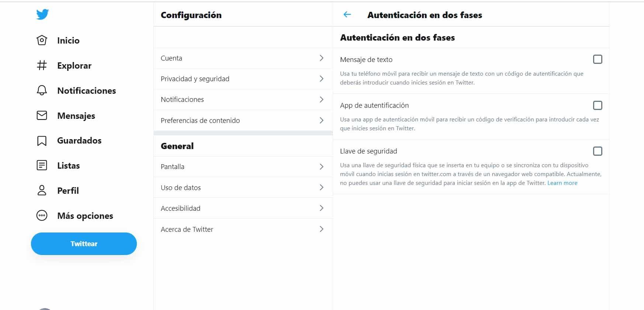Check the App de autentificación box
Image resolution: width=644 pixels, height=310 pixels.
coord(598,106)
